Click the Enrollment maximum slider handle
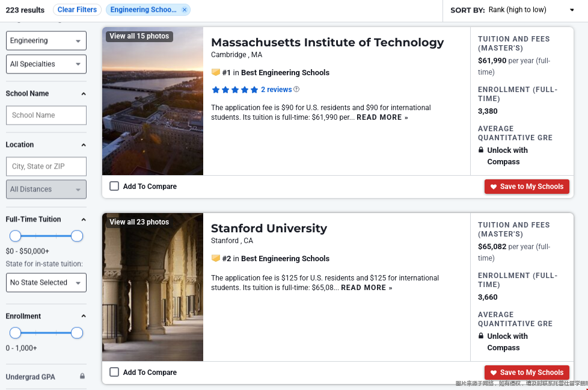The image size is (588, 390). tap(77, 333)
